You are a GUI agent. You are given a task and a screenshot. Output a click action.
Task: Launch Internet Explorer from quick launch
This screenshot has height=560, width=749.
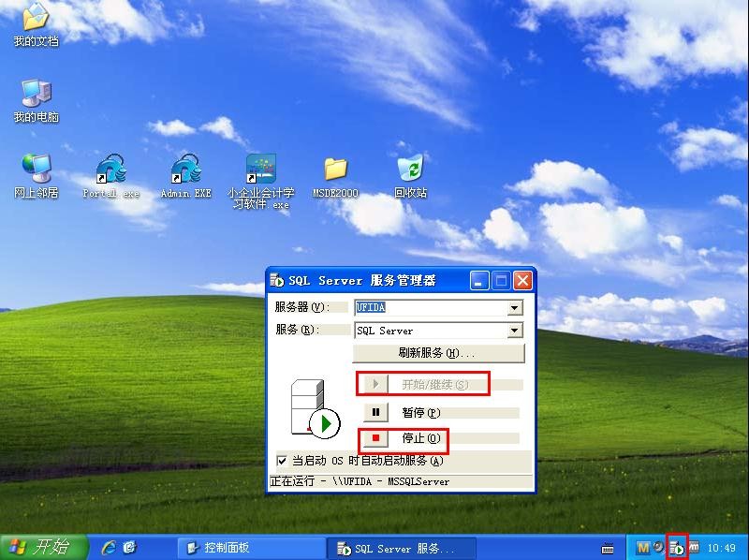click(109, 548)
